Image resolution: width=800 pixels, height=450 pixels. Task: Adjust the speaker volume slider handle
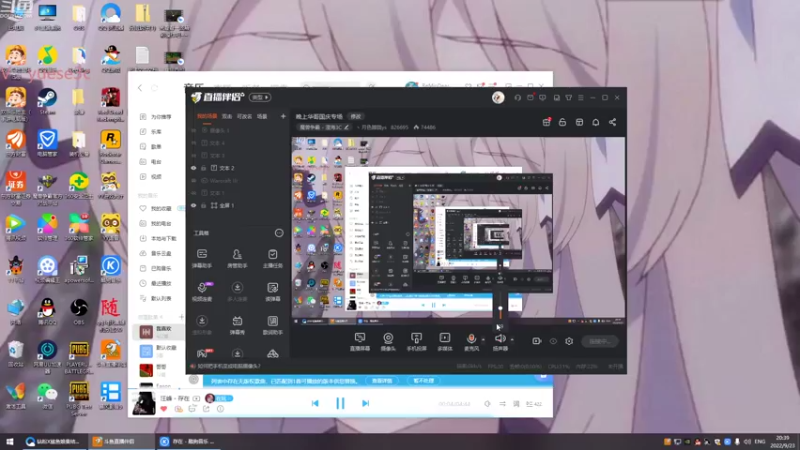501,309
